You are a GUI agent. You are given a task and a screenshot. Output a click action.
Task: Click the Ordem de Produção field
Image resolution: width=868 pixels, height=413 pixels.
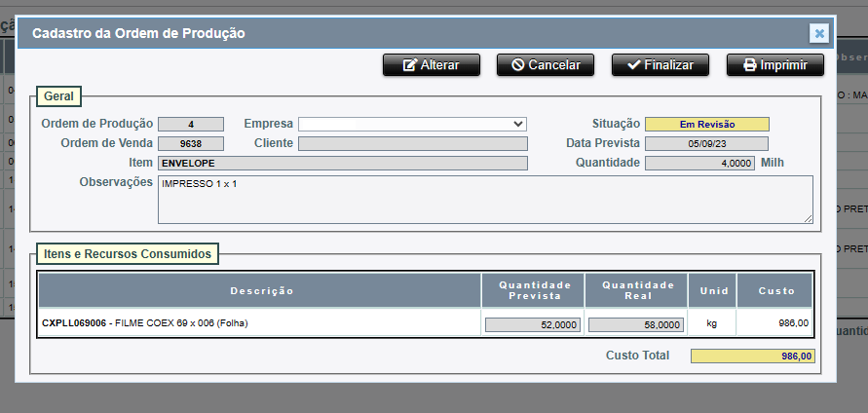pos(191,125)
